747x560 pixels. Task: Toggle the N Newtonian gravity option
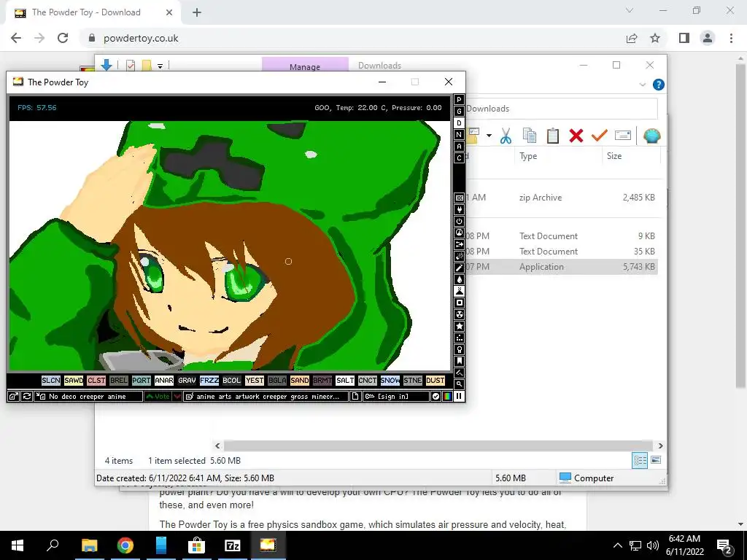point(460,135)
